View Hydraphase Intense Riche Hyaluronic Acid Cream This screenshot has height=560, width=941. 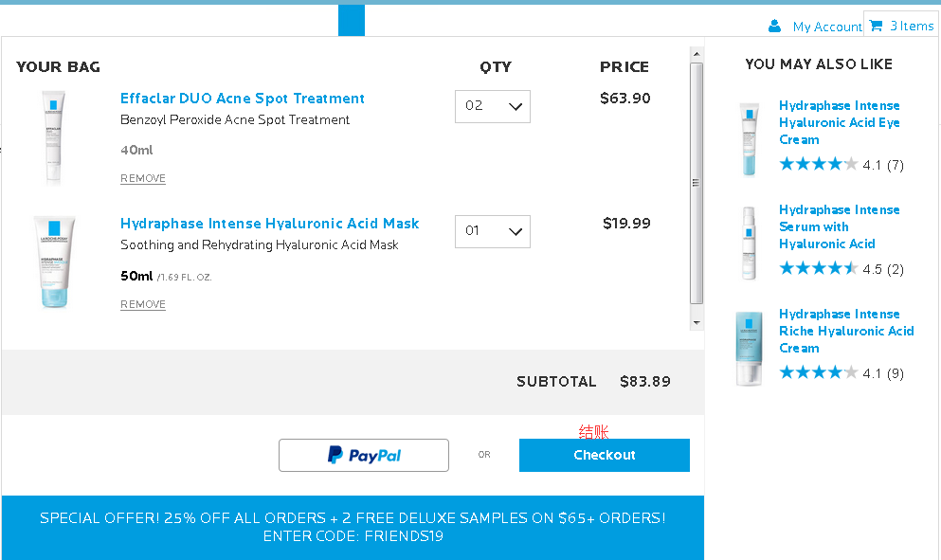coord(845,331)
